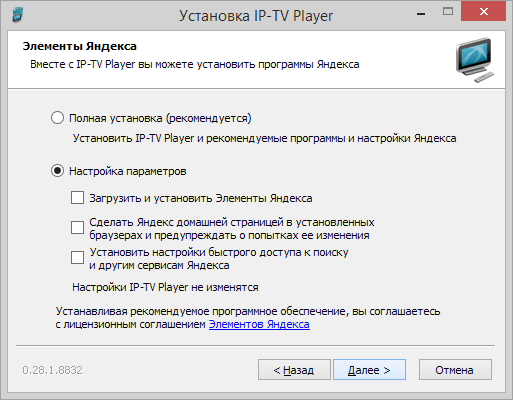The width and height of the screenshot is (513, 400).
Task: Proceed with the "Далее >" button
Action: 369,370
